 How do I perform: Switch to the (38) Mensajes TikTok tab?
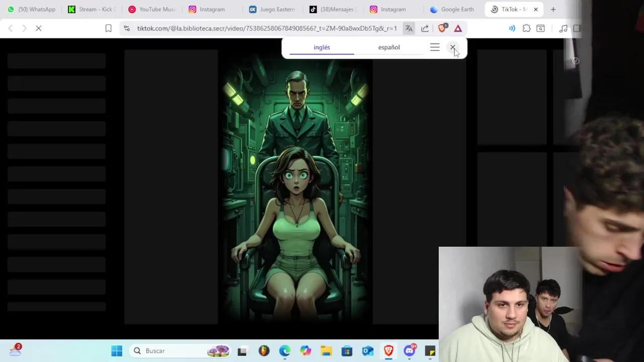(333, 9)
